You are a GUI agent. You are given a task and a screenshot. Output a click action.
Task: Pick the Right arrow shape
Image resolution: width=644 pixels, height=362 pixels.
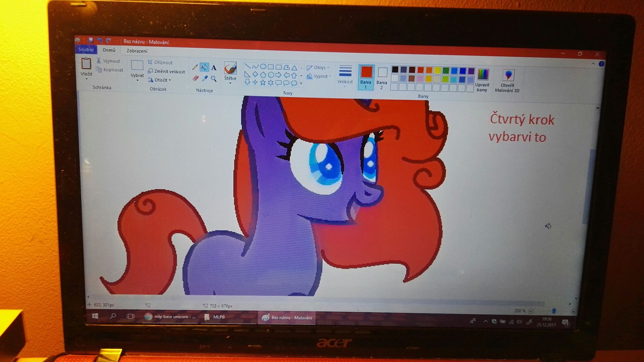[278, 75]
